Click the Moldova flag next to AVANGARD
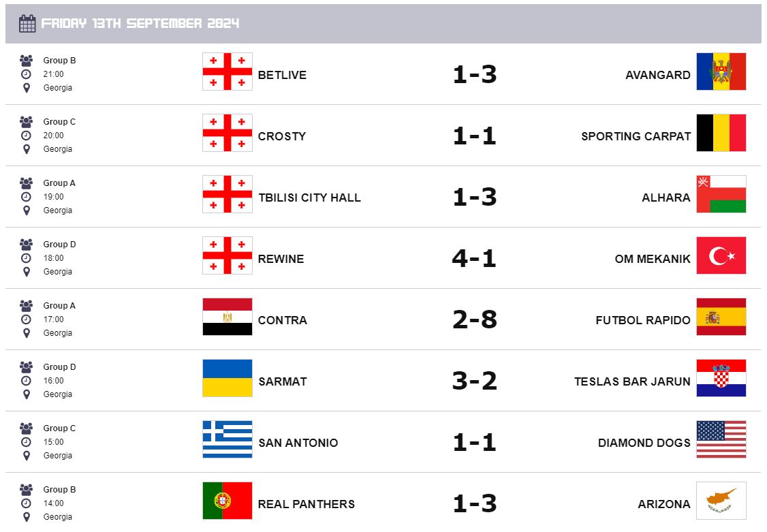Viewport: 767px width, 532px height. click(x=721, y=72)
